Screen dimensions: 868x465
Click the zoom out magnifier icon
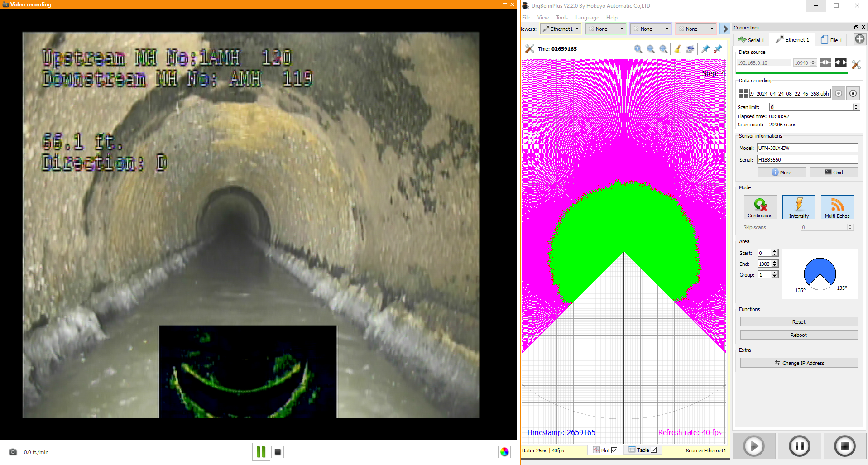[x=651, y=49]
